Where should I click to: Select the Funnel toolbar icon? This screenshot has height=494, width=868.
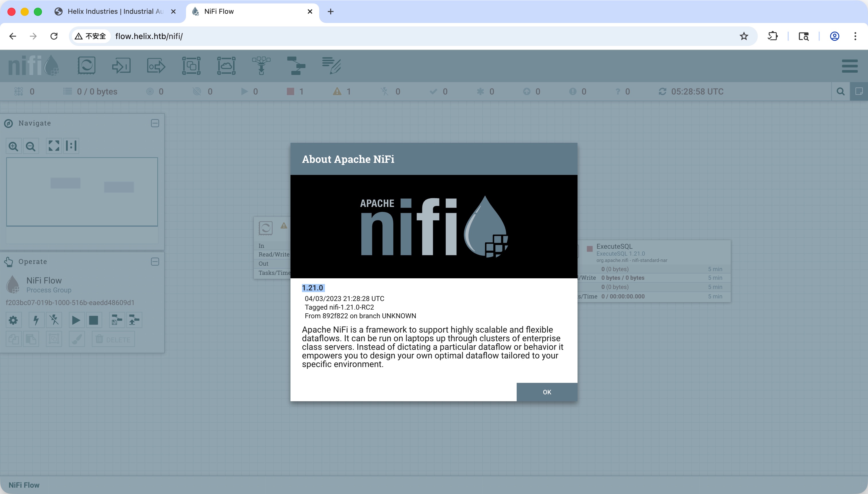pos(261,65)
